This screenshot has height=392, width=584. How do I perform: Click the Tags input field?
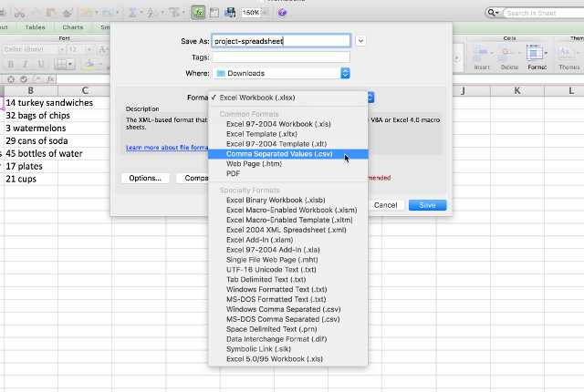pyautogui.click(x=281, y=57)
